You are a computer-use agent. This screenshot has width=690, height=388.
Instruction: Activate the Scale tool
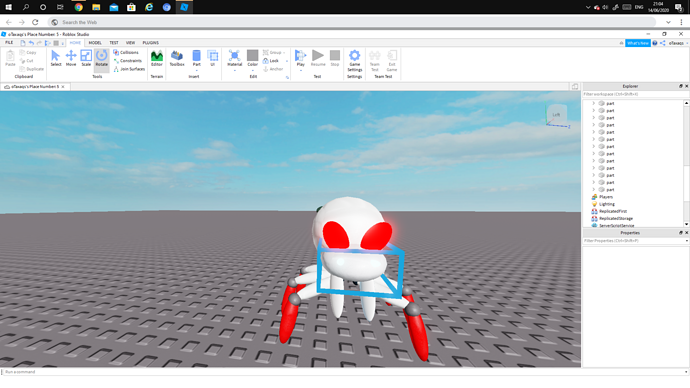click(86, 58)
